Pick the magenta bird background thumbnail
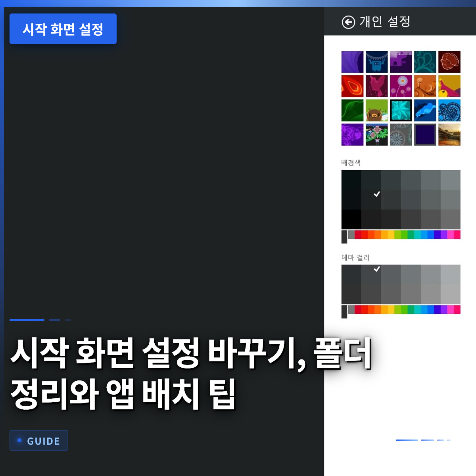This screenshot has height=476, width=476. (376, 86)
